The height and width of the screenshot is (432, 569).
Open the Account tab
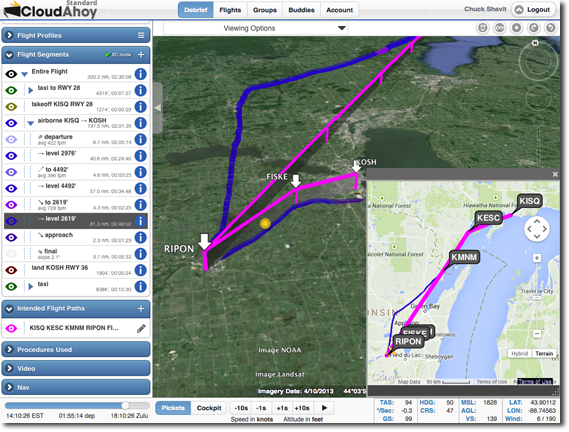[x=339, y=10]
